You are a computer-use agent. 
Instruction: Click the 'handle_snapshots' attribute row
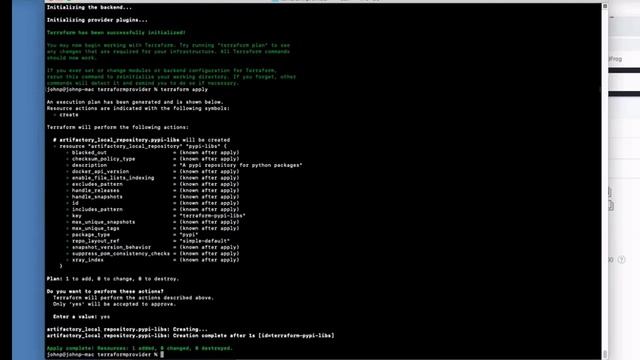click(153, 197)
